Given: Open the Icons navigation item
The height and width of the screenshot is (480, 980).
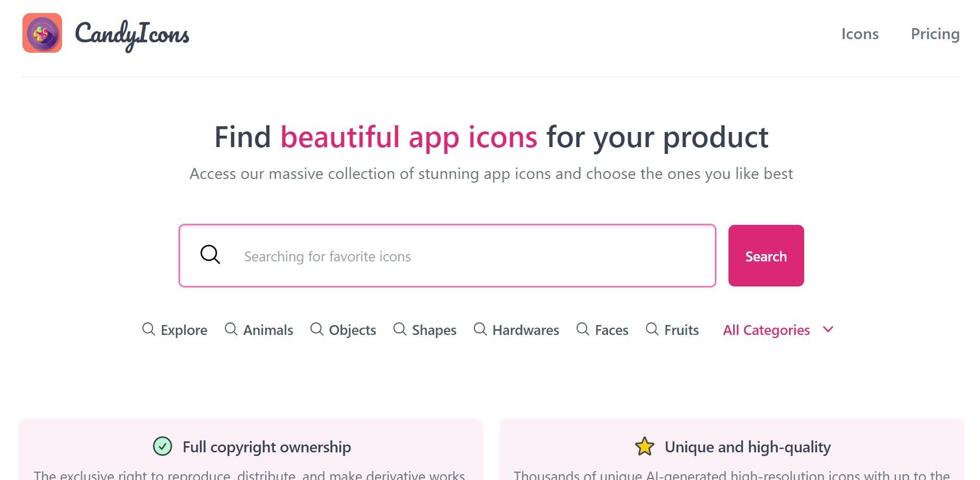Looking at the screenshot, I should [860, 33].
